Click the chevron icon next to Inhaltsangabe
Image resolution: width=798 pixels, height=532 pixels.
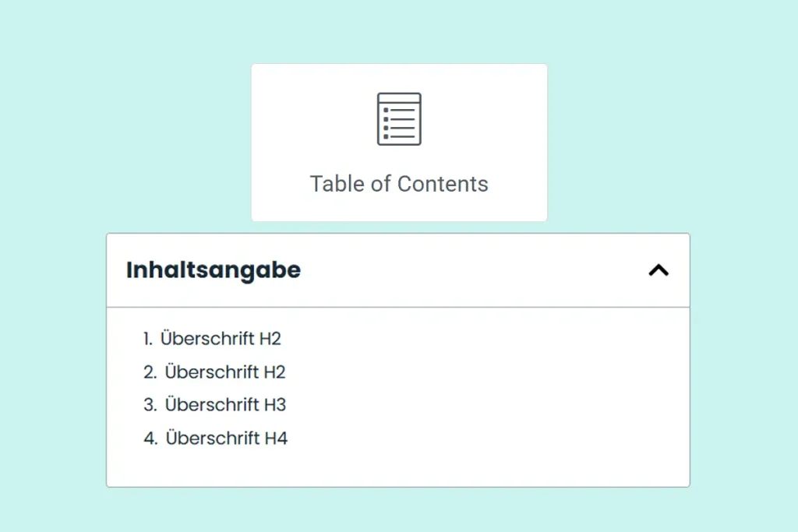659,270
